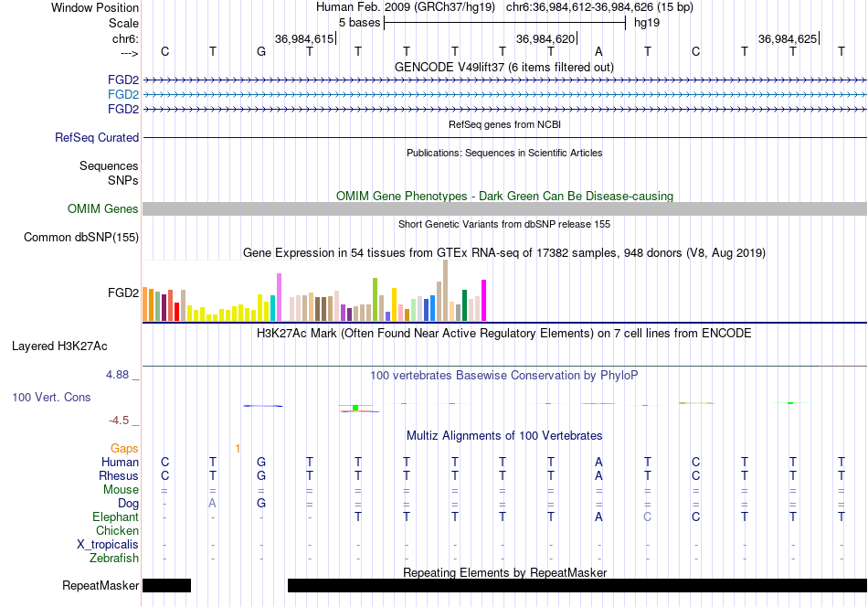Image resolution: width=868 pixels, height=607 pixels.
Task: Click the 4.88 conservation maximum value
Action: tap(117, 375)
